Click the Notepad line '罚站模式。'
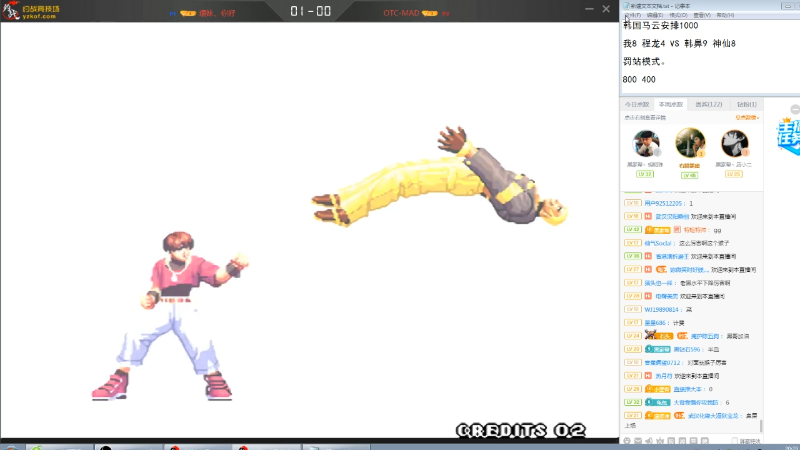800x450 pixels. pos(644,61)
